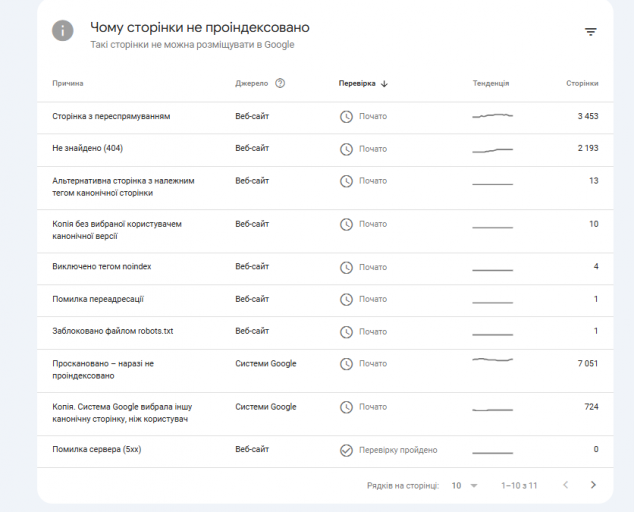634x512 pixels.
Task: Click Рядків на сторінці label
Action: click(x=403, y=485)
